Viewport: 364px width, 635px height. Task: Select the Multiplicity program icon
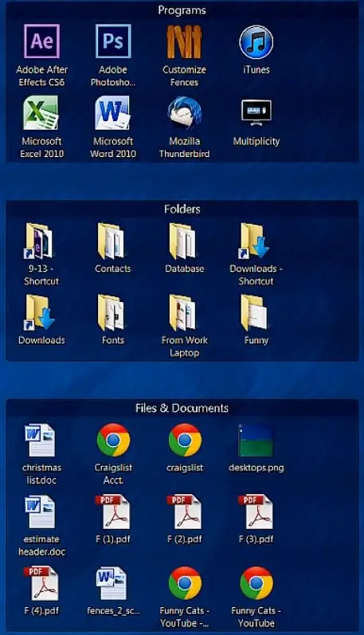256,112
